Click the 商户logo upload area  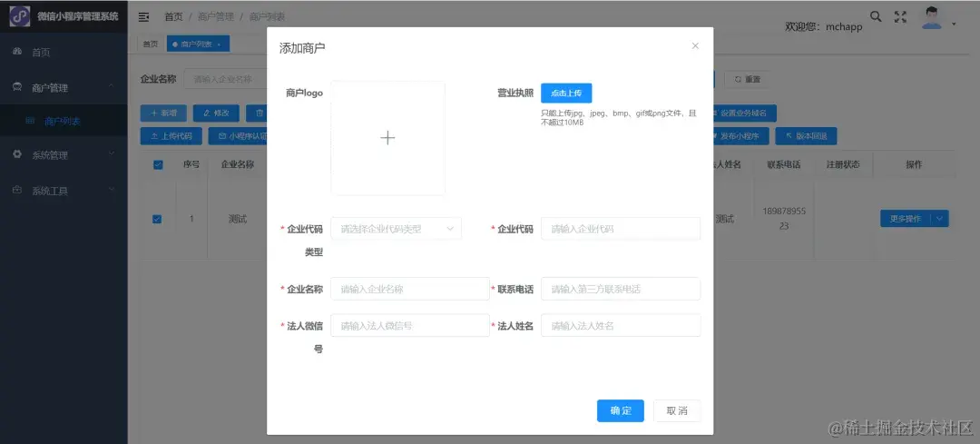387,138
